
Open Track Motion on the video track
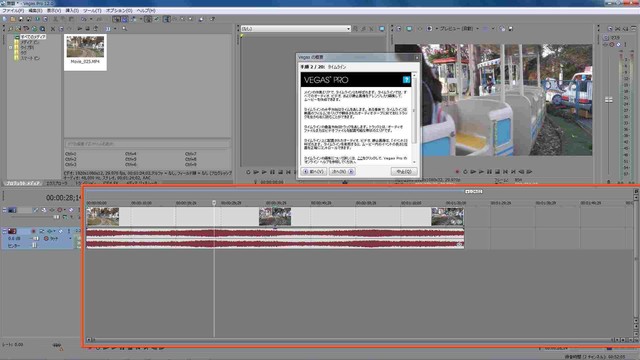[x=44, y=210]
